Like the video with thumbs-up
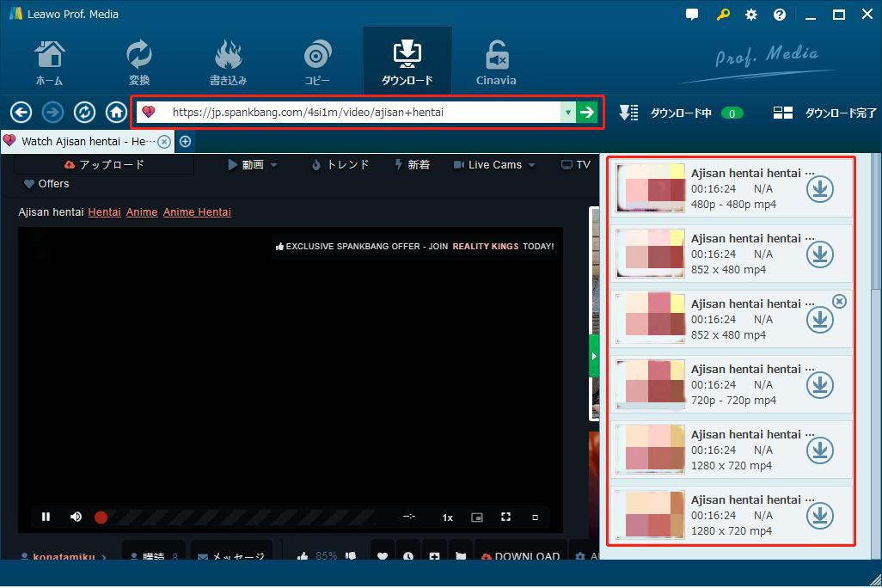 (x=303, y=556)
